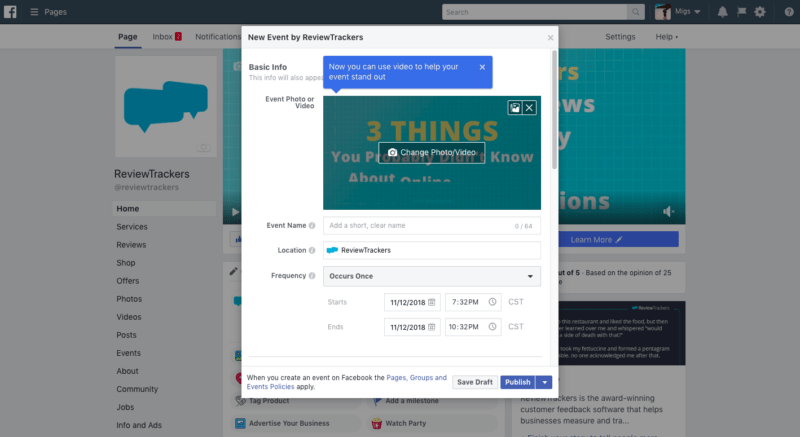Open Videos in page sidebar
The height and width of the screenshot is (437, 800).
(129, 317)
